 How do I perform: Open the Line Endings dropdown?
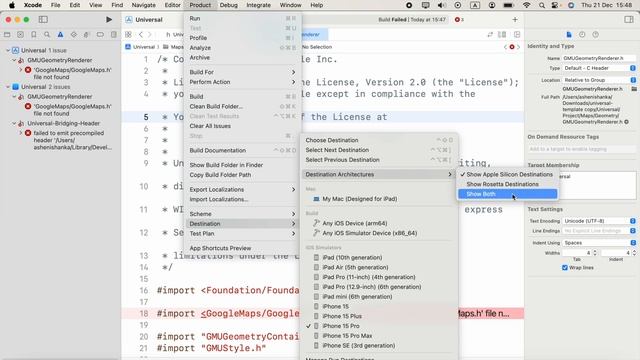click(x=599, y=231)
